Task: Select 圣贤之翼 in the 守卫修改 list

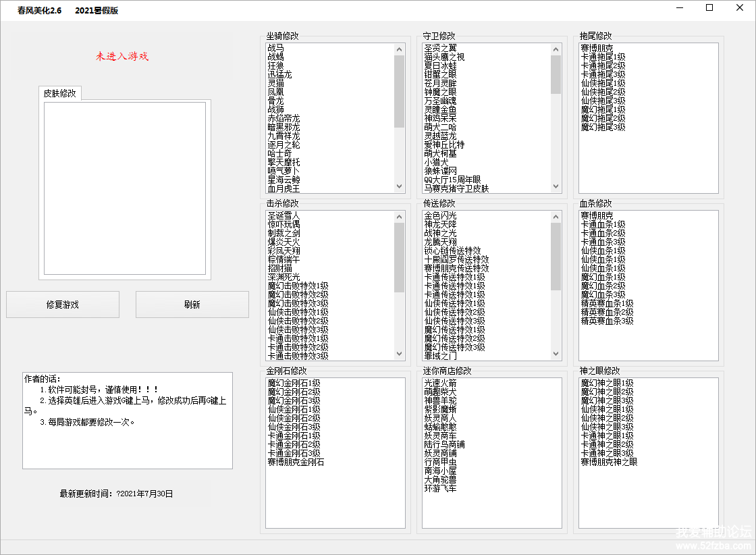Action: [440, 48]
